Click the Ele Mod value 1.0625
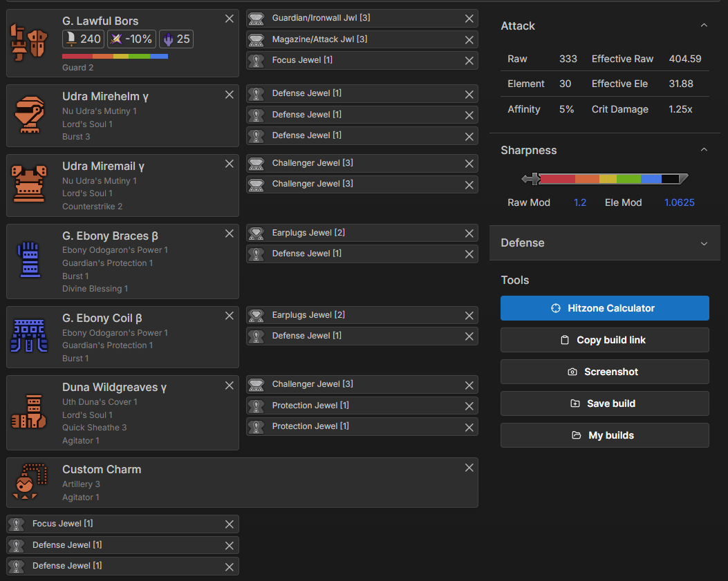The image size is (728, 581). (x=679, y=203)
